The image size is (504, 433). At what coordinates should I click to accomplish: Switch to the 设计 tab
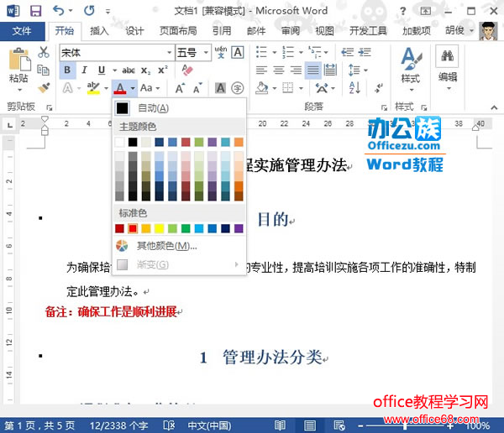(x=134, y=31)
